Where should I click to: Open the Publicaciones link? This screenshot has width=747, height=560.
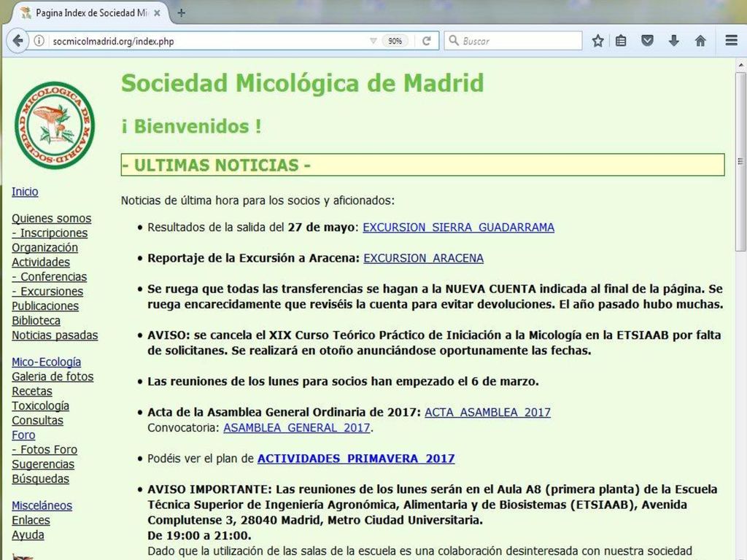[45, 306]
